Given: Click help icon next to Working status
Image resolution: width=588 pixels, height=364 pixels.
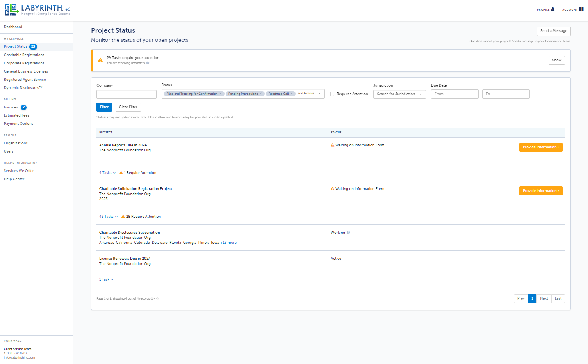Looking at the screenshot, I should pyautogui.click(x=348, y=233).
